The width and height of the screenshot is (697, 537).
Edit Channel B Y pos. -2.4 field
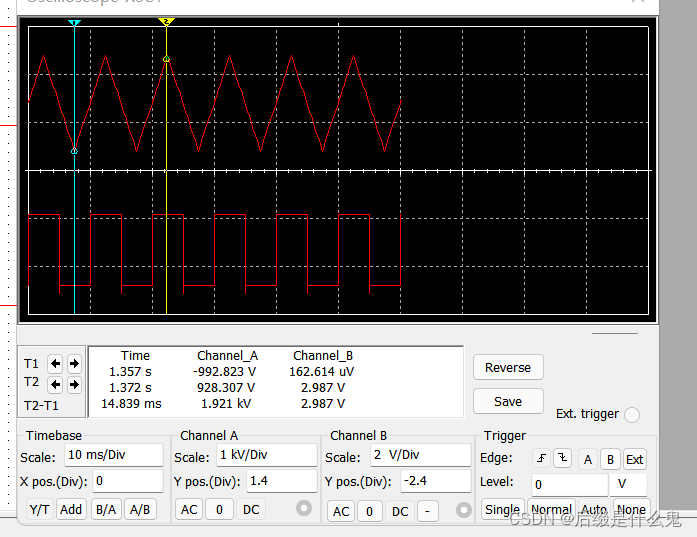tap(436, 481)
